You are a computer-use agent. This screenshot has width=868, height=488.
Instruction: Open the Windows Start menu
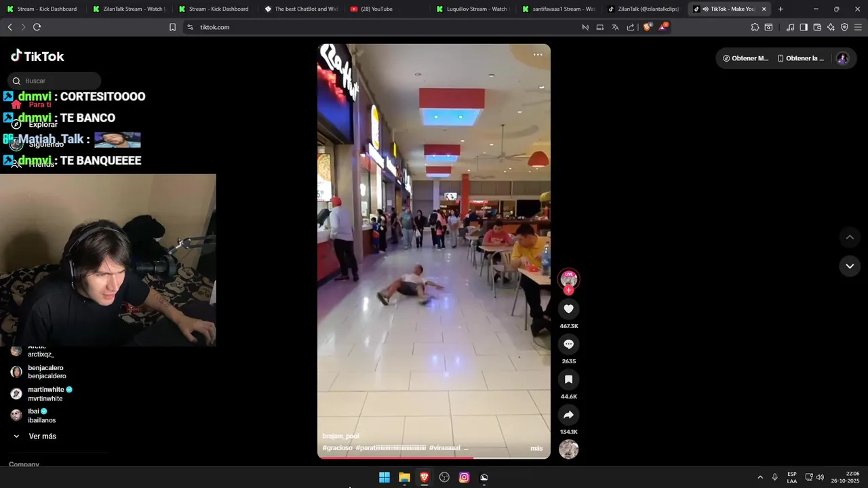[x=384, y=477]
